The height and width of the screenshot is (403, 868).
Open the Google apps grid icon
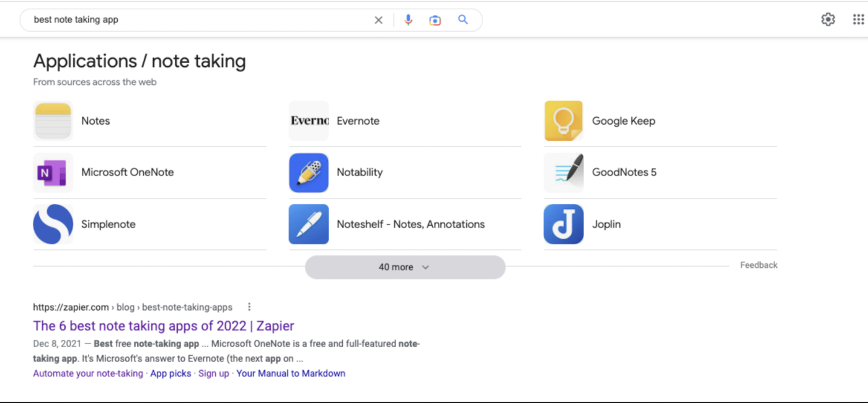[x=858, y=20]
